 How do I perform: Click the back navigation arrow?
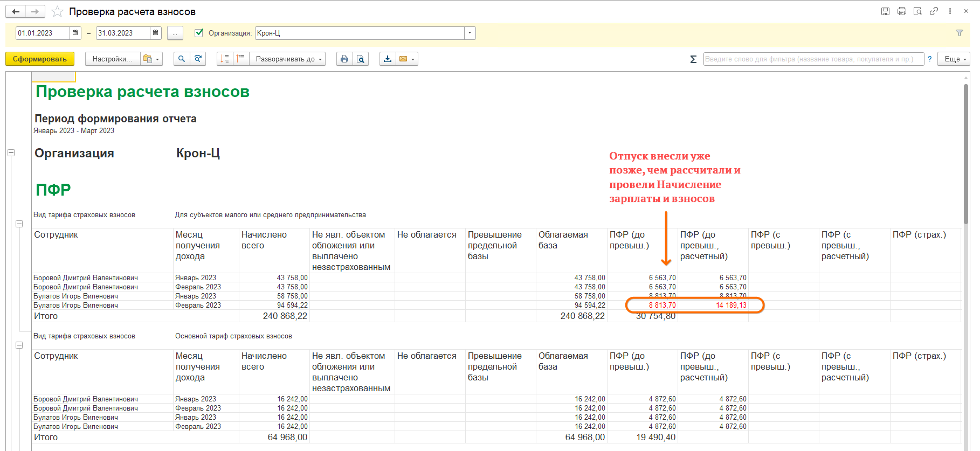[16, 11]
